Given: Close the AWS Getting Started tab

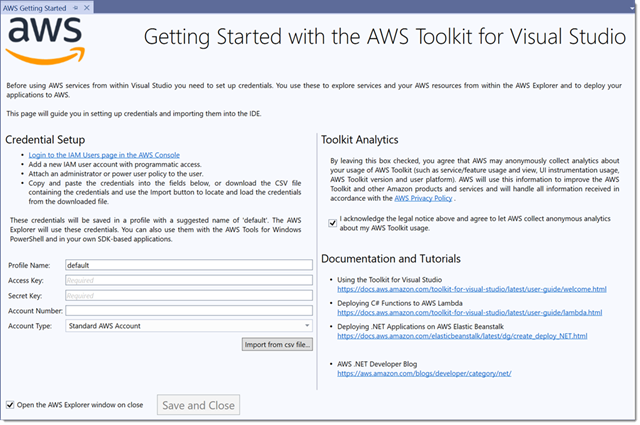Looking at the screenshot, I should [87, 8].
